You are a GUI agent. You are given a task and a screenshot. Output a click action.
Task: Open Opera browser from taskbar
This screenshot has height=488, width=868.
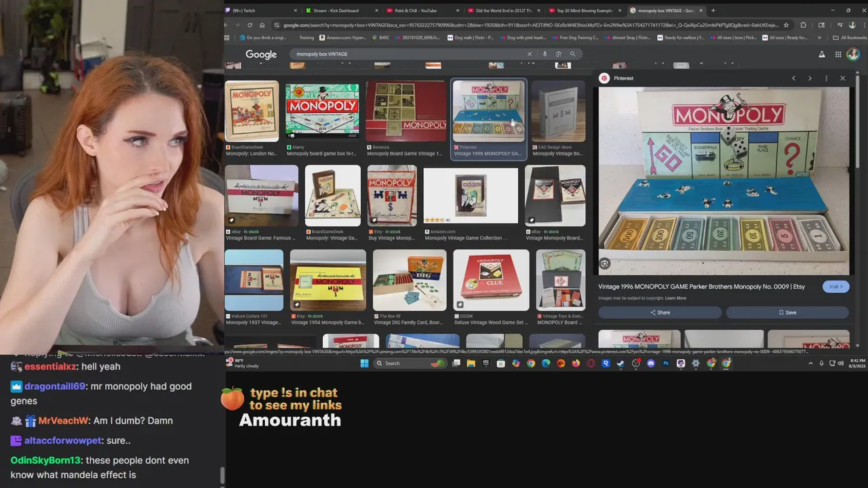point(591,363)
